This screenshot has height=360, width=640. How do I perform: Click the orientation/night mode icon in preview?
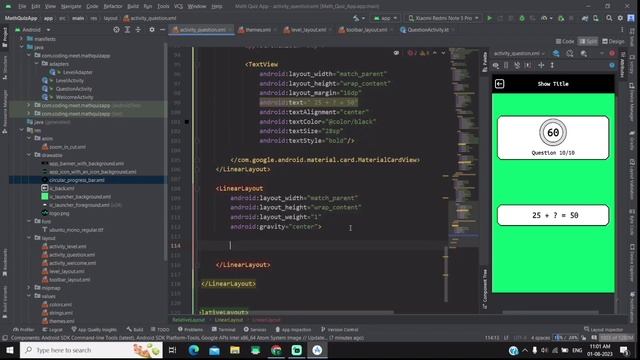pos(570,53)
